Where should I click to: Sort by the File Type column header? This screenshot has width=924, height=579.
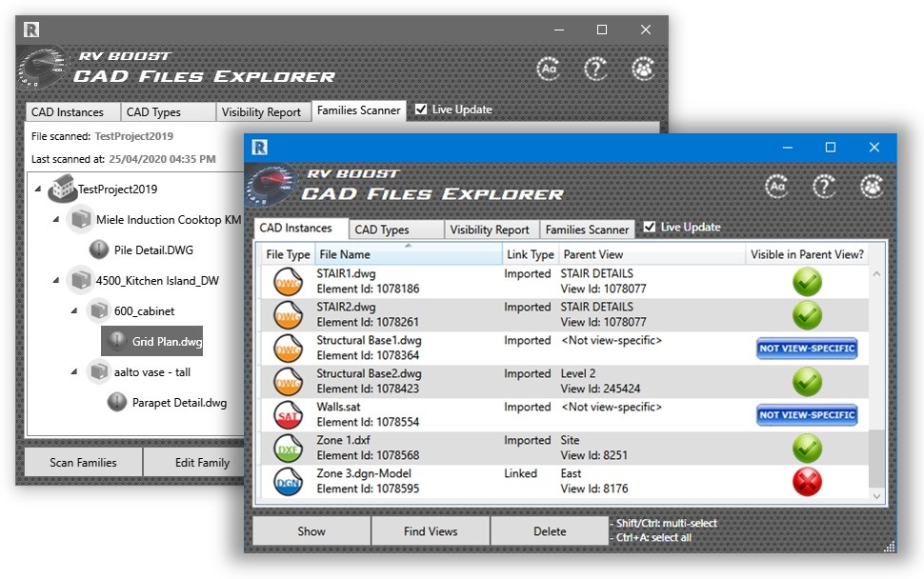[289, 254]
